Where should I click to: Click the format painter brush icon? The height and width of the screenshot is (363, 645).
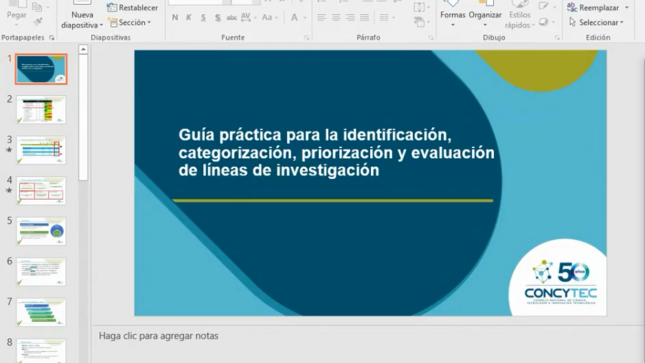pyautogui.click(x=37, y=21)
